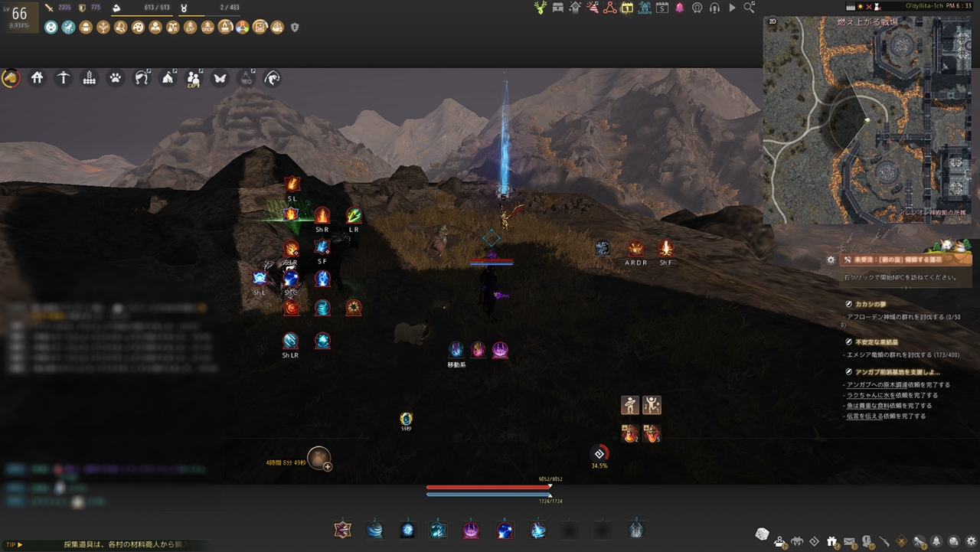Select hotbar slot 7 skill
The image size is (980, 552).
coord(538,529)
